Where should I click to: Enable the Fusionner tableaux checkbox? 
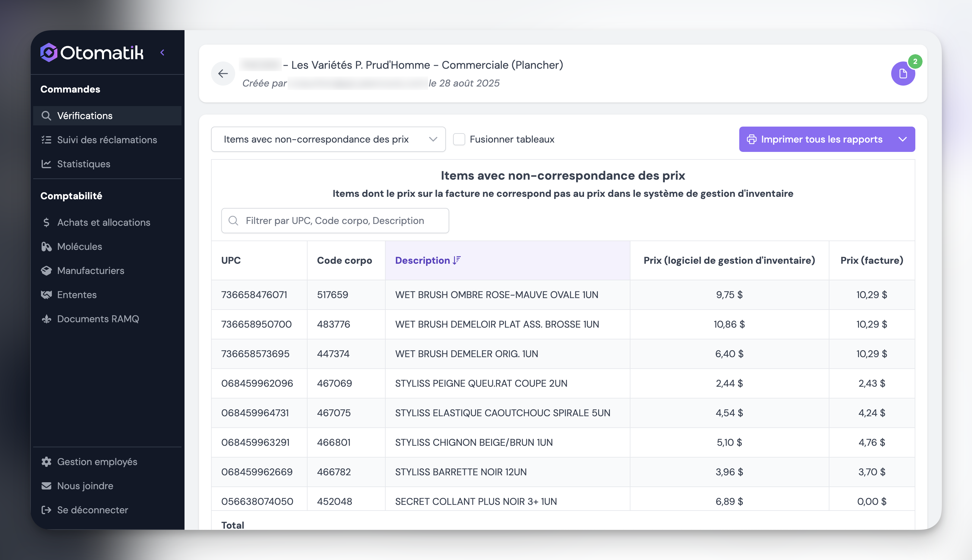459,139
